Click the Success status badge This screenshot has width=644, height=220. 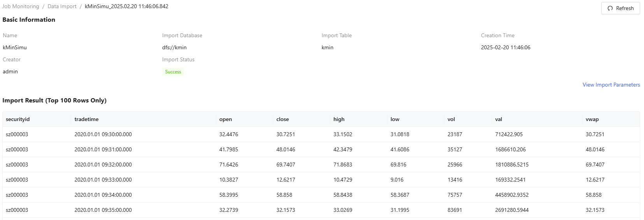[x=173, y=72]
